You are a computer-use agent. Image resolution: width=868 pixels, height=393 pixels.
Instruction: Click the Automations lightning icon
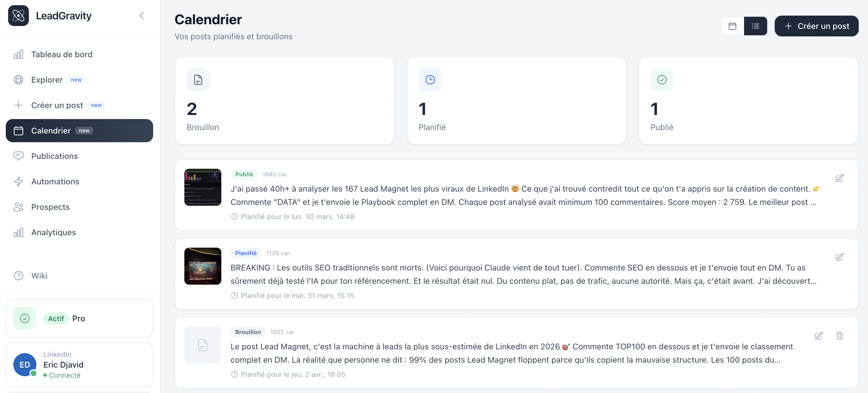(x=19, y=181)
